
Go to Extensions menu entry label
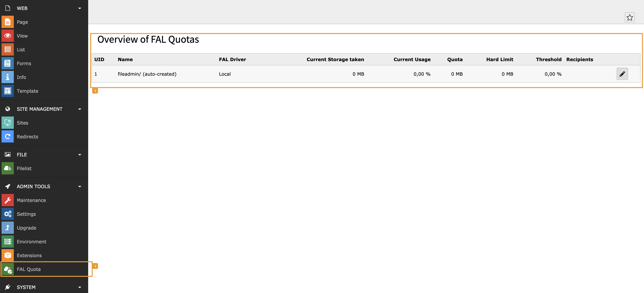[29, 255]
